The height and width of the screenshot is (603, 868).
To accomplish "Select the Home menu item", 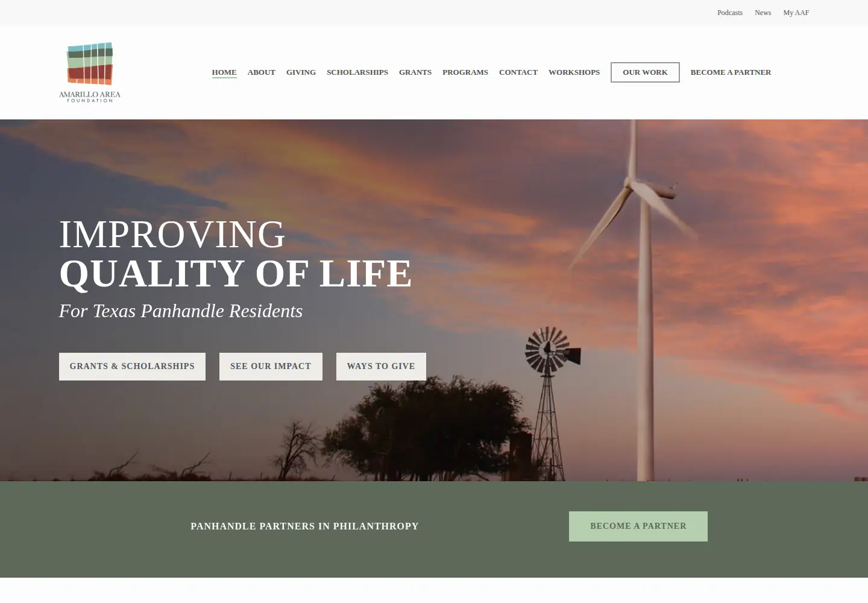I will 224,72.
